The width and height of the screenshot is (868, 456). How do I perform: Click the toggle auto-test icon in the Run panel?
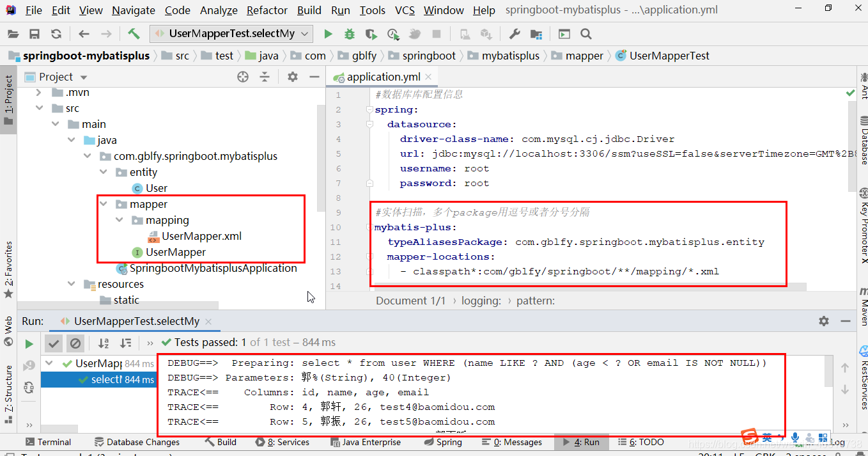point(29,387)
